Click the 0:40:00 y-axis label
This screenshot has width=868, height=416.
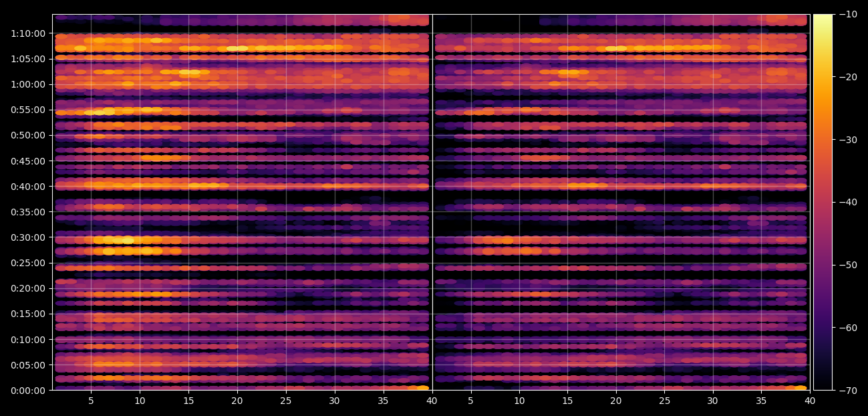pyautogui.click(x=28, y=187)
